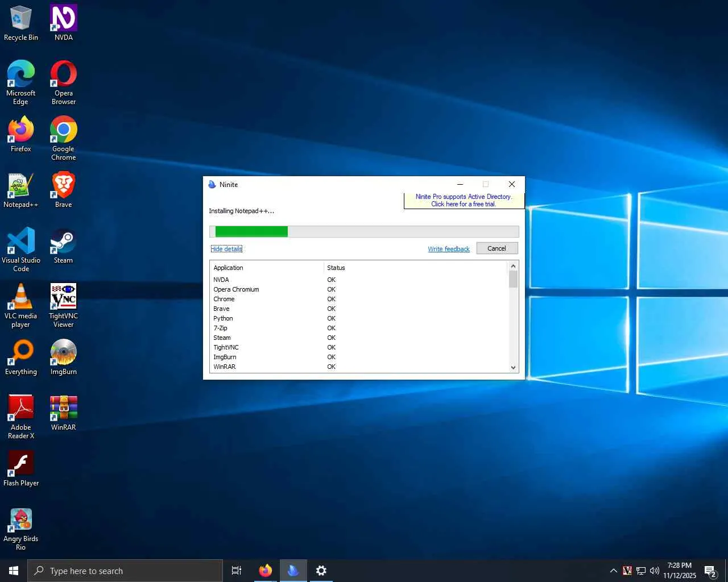Viewport: 728px width, 582px height.
Task: Close the Ninite window
Action: click(x=512, y=184)
